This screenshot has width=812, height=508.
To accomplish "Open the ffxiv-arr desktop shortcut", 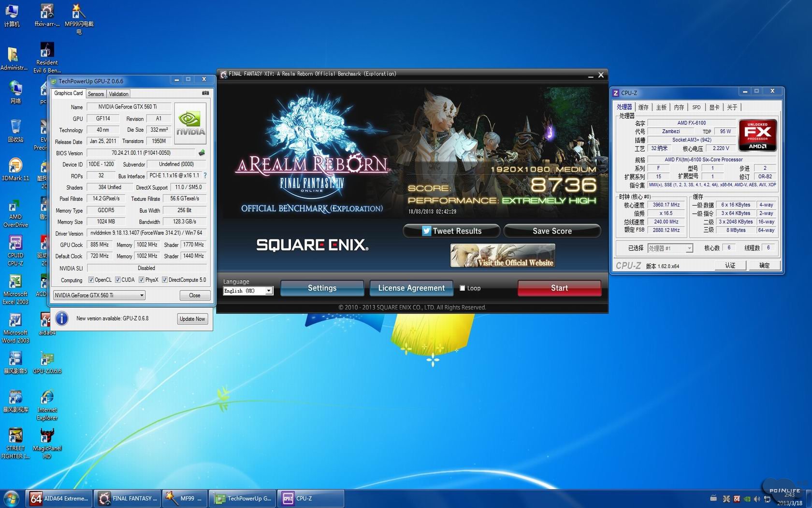I will pyautogui.click(x=47, y=15).
